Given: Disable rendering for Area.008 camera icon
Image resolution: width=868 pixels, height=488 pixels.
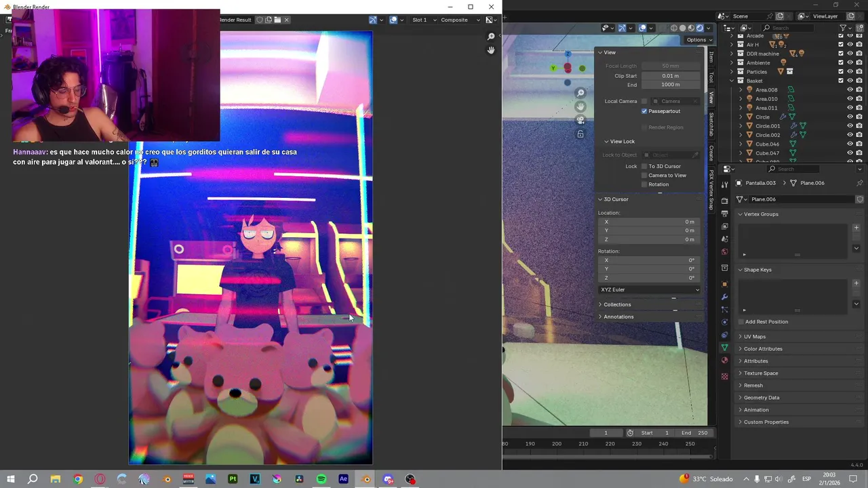Looking at the screenshot, I should [859, 89].
